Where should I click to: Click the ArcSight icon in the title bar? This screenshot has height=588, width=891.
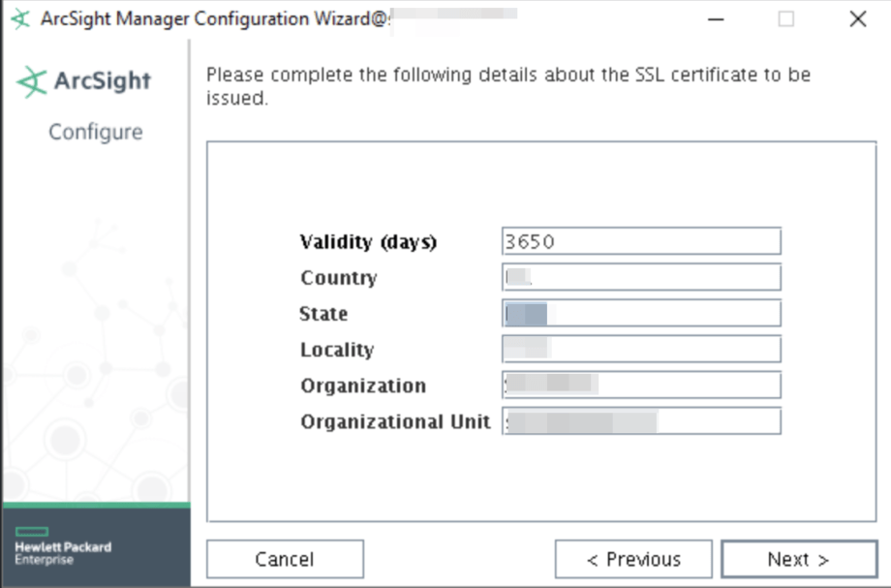20,17
